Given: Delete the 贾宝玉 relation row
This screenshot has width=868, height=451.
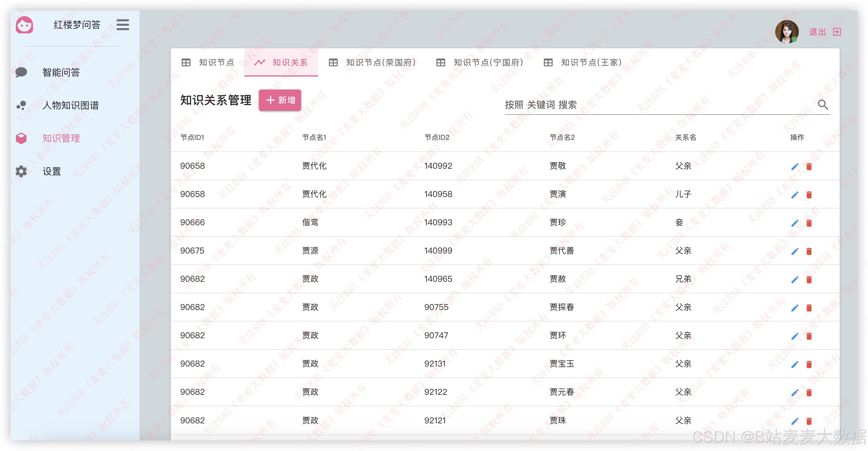Looking at the screenshot, I should coord(809,364).
